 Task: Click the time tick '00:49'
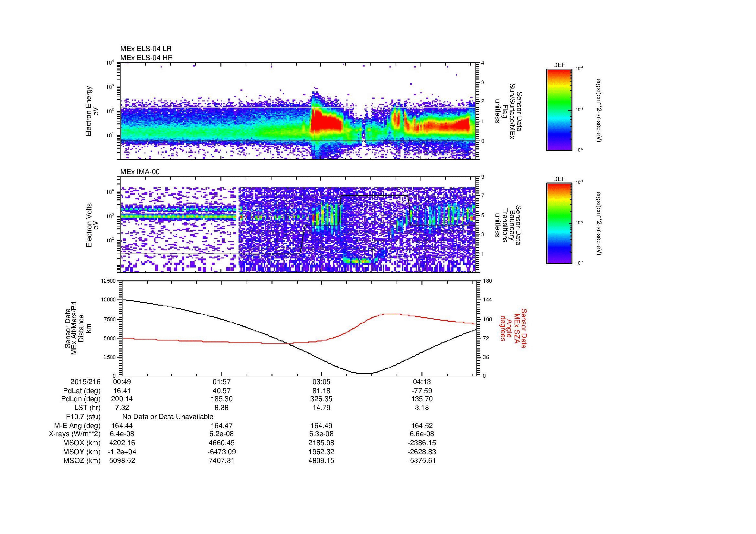click(x=122, y=382)
